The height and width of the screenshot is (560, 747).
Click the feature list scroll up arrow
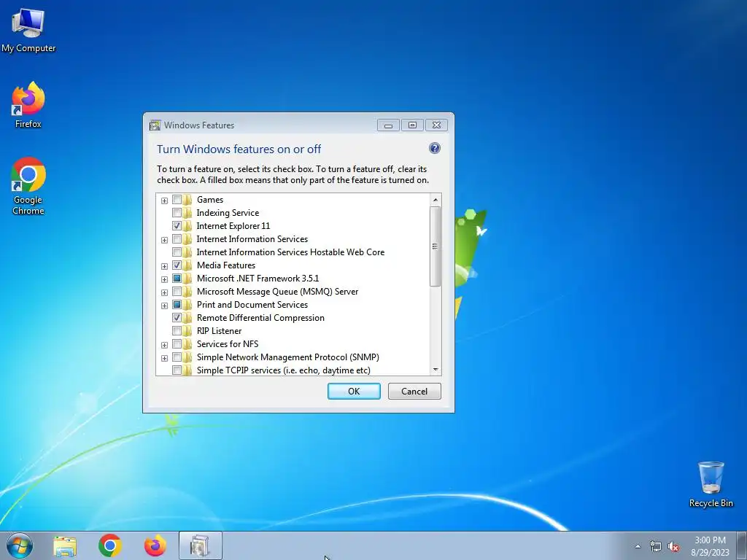[x=435, y=200]
